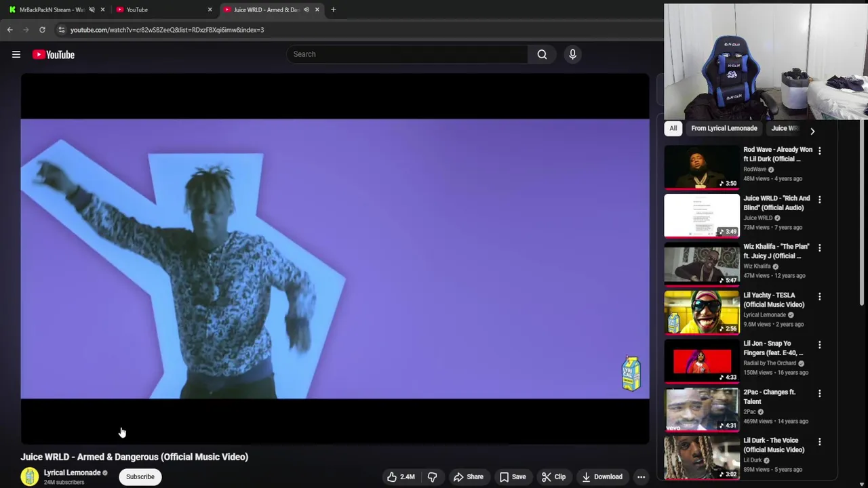Open options menu for Rod Wave video

(x=819, y=150)
